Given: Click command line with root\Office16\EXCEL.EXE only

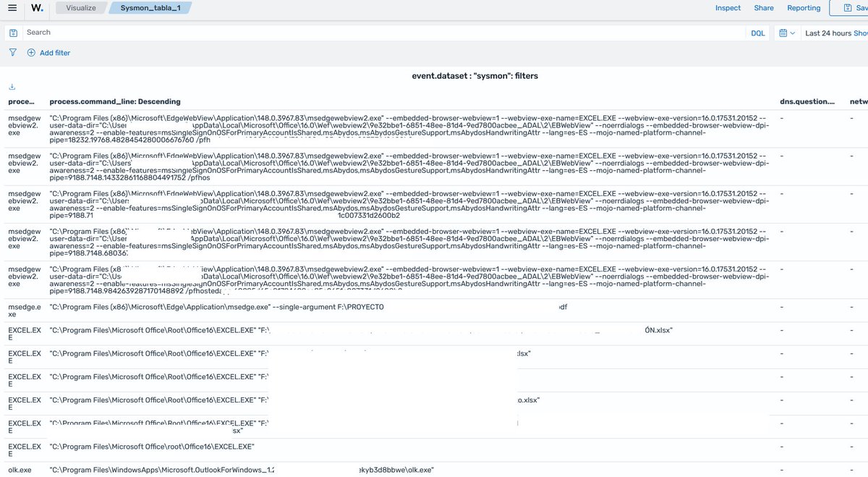Looking at the screenshot, I should pyautogui.click(x=152, y=446).
